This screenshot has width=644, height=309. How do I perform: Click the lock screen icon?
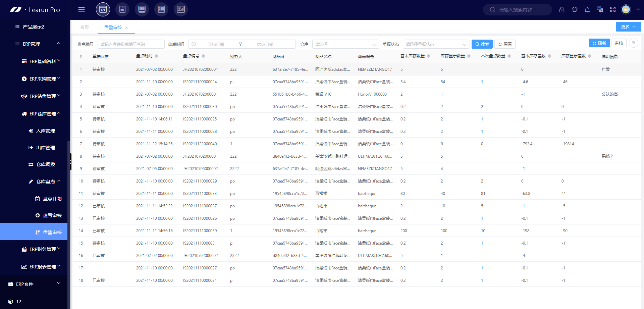click(562, 9)
